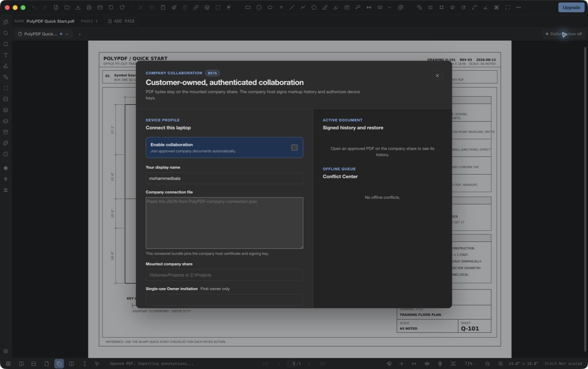This screenshot has height=369, width=588.
Task: Select the Ellipse shape tool
Action: pyautogui.click(x=270, y=8)
